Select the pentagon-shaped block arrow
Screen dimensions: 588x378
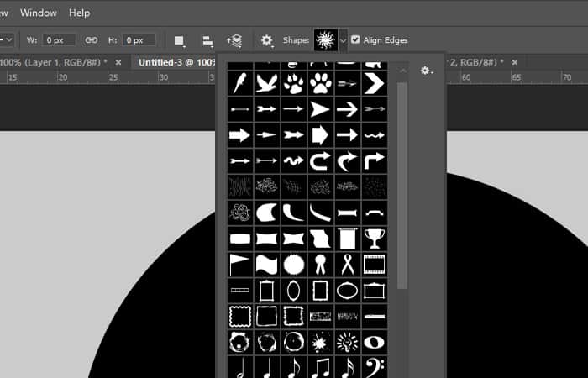[320, 135]
